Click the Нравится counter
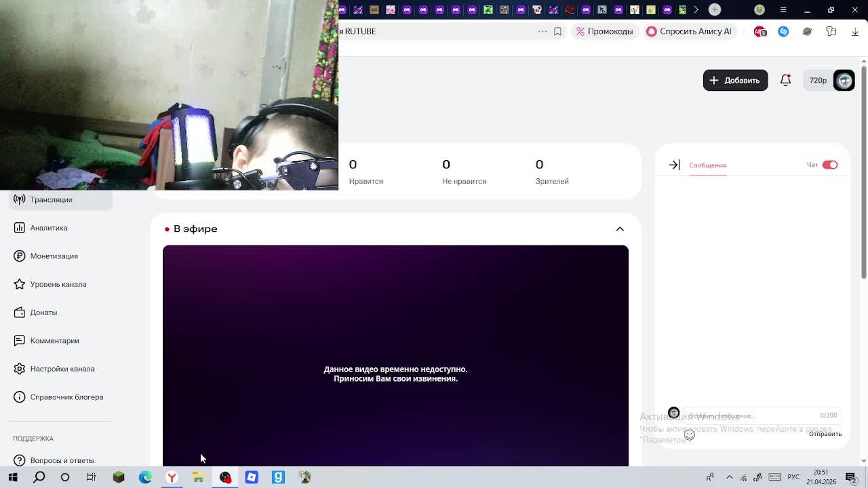The height and width of the screenshot is (488, 868). click(366, 171)
